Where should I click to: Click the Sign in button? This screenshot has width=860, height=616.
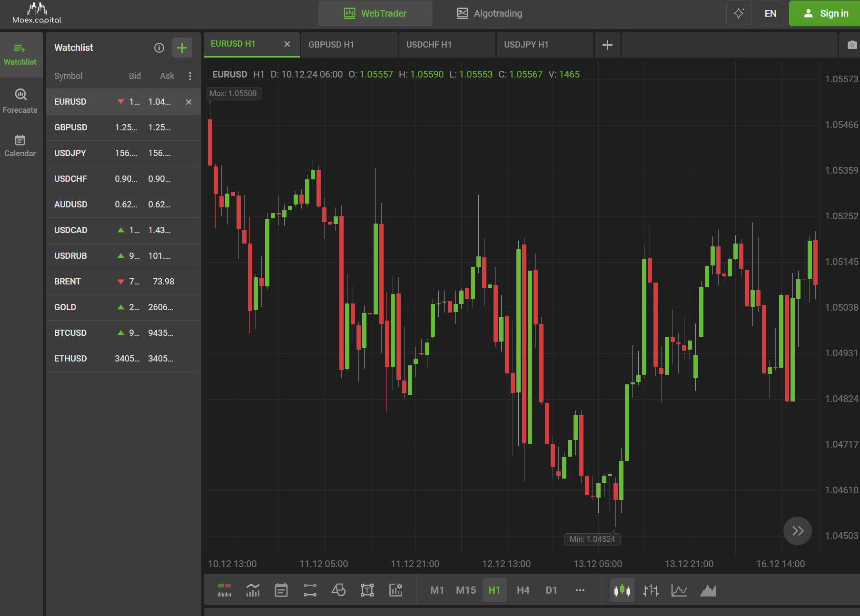[825, 13]
